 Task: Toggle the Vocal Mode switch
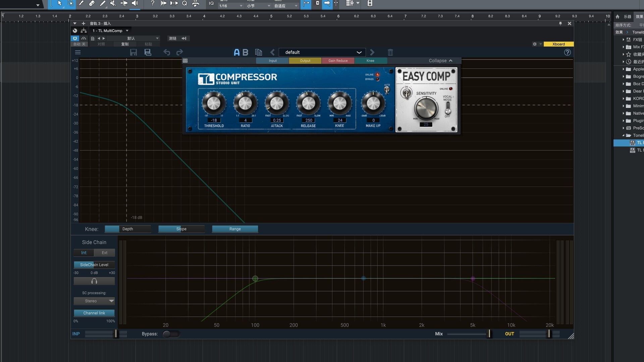[447, 108]
